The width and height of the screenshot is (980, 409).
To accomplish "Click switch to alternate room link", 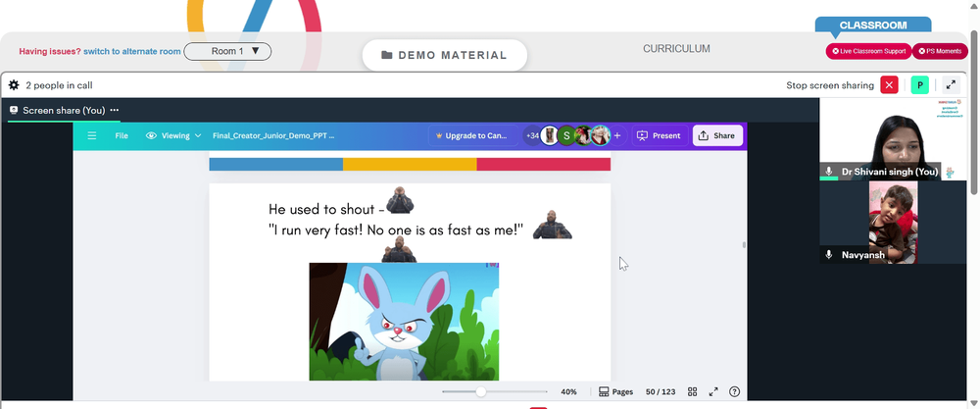I will 132,51.
